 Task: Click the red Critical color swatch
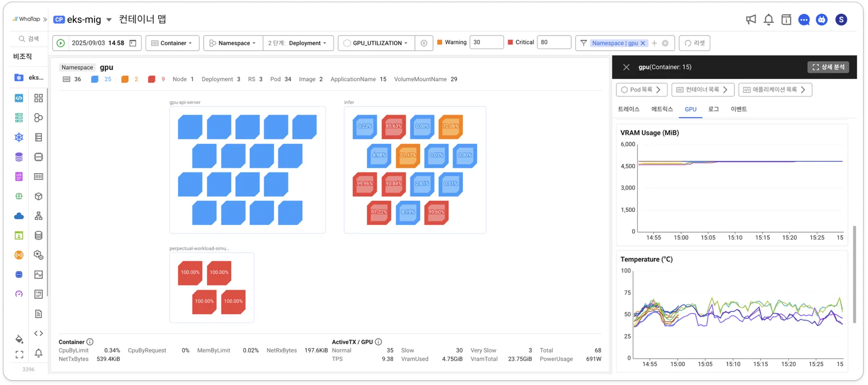point(510,43)
